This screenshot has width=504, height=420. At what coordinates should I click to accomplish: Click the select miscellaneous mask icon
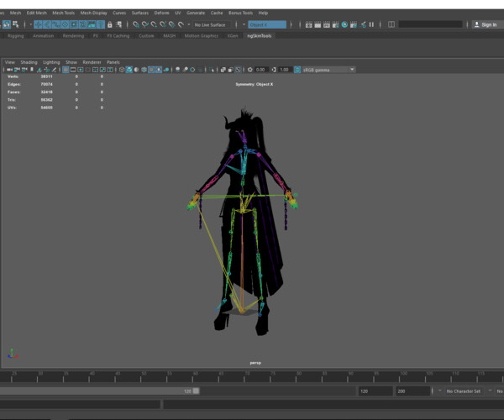point(101,24)
